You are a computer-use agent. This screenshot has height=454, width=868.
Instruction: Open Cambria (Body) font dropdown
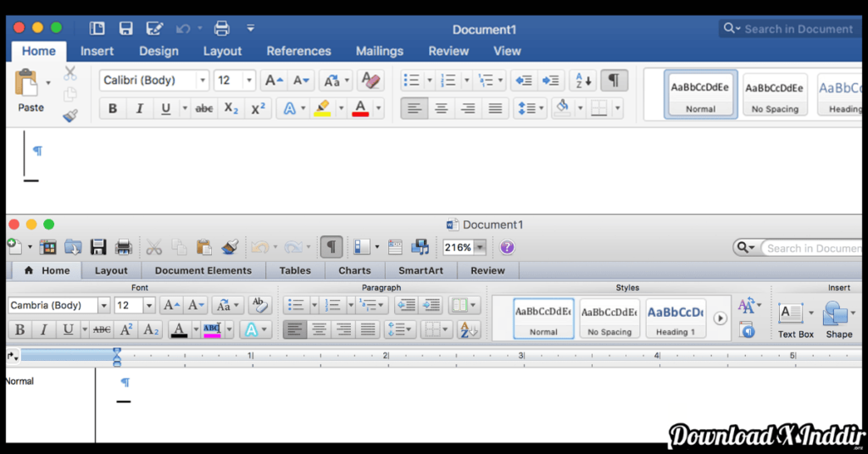103,305
